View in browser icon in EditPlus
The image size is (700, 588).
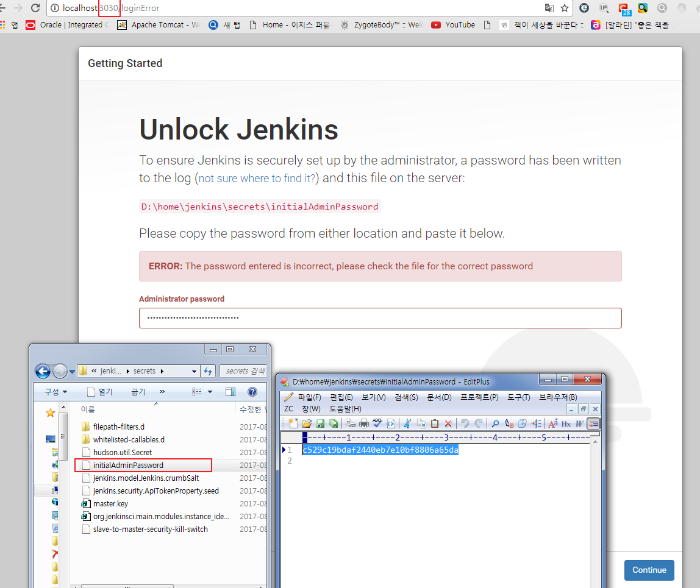coord(391,424)
